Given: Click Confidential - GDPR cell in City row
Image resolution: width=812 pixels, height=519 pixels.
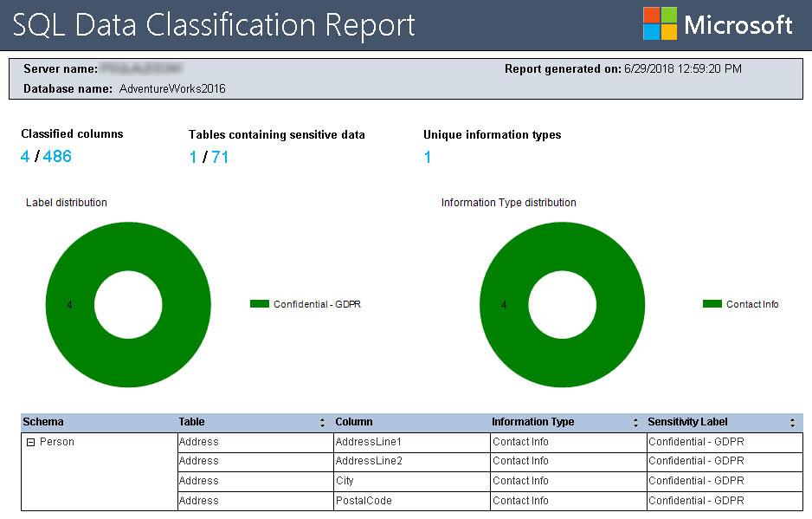Looking at the screenshot, I should tap(725, 481).
